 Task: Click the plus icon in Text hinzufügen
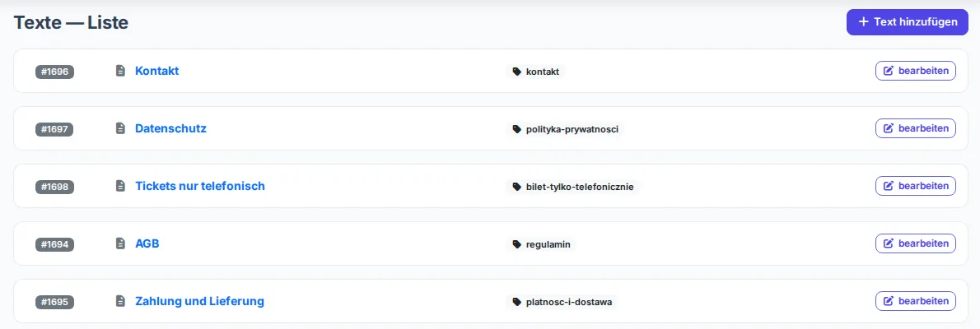[x=864, y=22]
